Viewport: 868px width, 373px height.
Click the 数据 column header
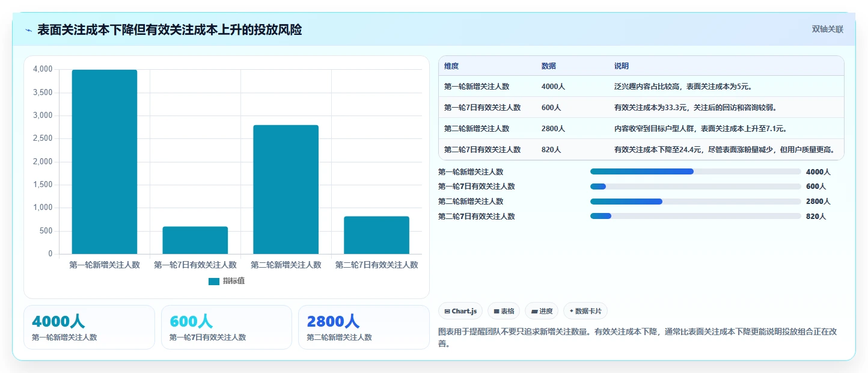click(x=549, y=66)
